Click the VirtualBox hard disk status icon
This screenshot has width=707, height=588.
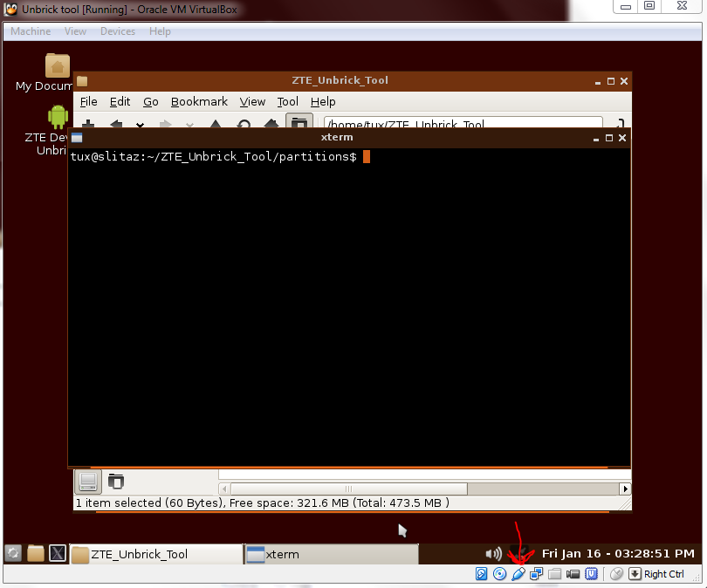pyautogui.click(x=481, y=574)
